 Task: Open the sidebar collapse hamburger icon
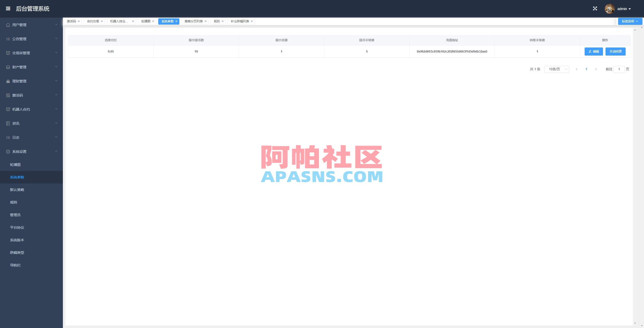[8, 8]
